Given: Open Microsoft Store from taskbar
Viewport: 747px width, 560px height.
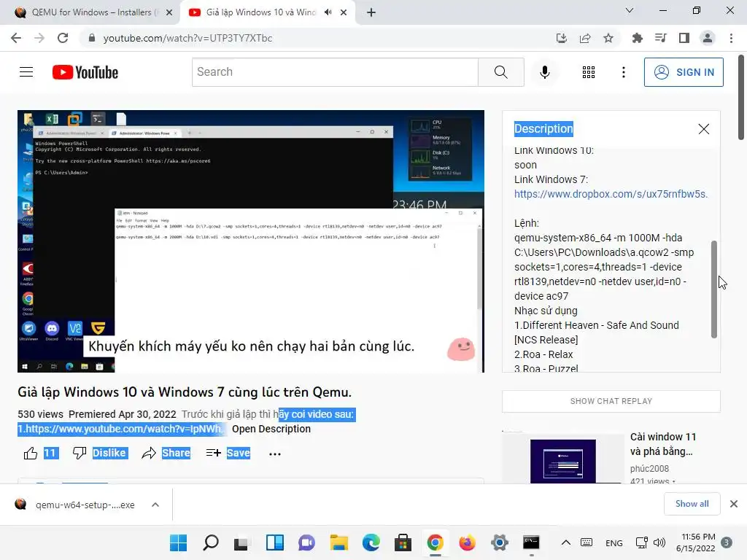Looking at the screenshot, I should click(403, 542).
